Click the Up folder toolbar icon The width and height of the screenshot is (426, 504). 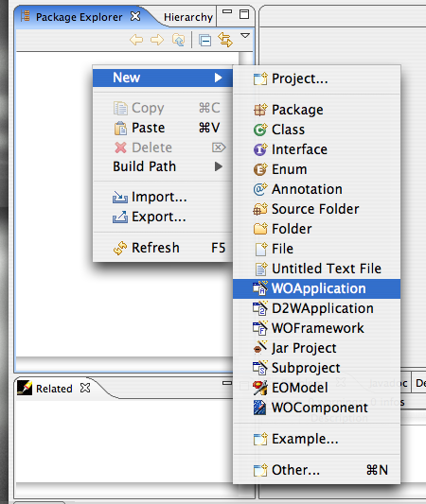click(179, 40)
